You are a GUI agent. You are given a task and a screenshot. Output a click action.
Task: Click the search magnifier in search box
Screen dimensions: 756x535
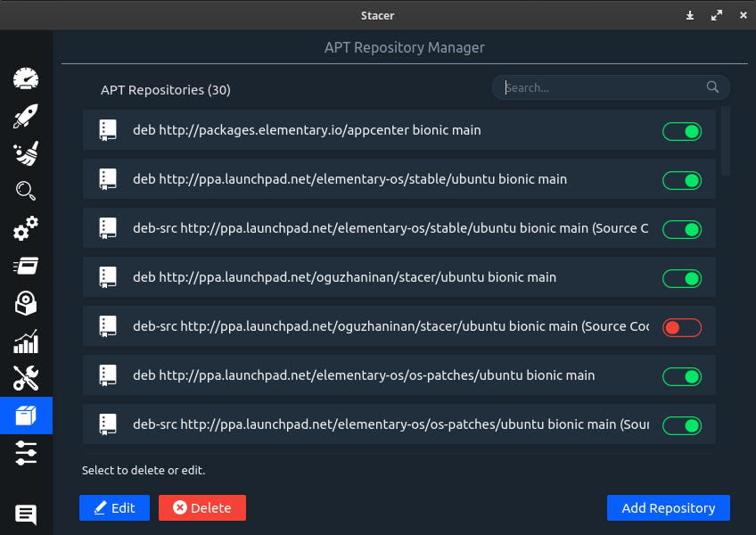click(712, 86)
